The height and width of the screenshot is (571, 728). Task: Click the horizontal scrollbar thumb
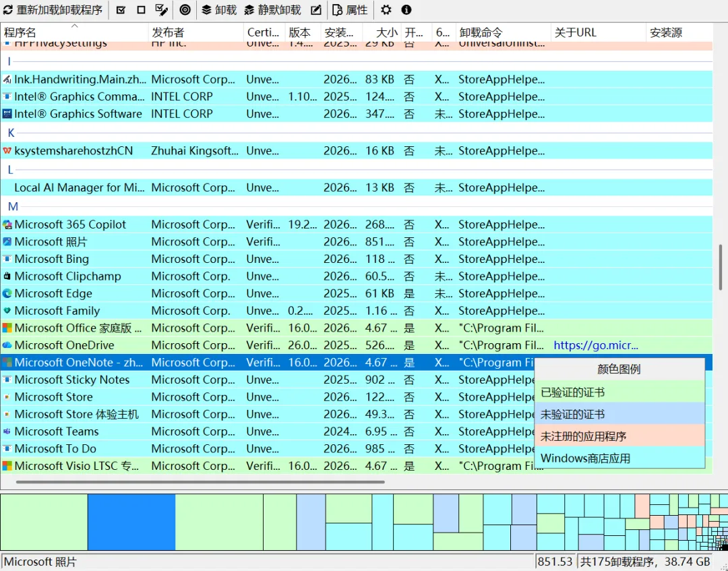200,482
